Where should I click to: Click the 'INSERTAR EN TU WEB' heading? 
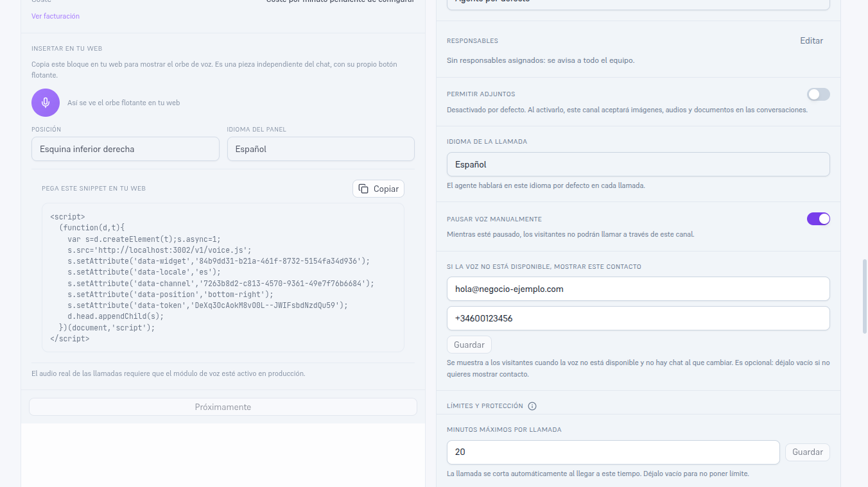(x=67, y=49)
